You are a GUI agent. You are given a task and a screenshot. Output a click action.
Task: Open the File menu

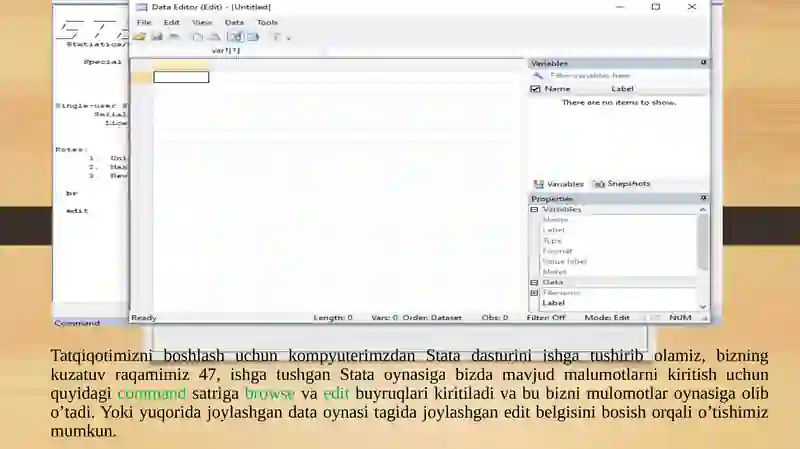[x=144, y=22]
